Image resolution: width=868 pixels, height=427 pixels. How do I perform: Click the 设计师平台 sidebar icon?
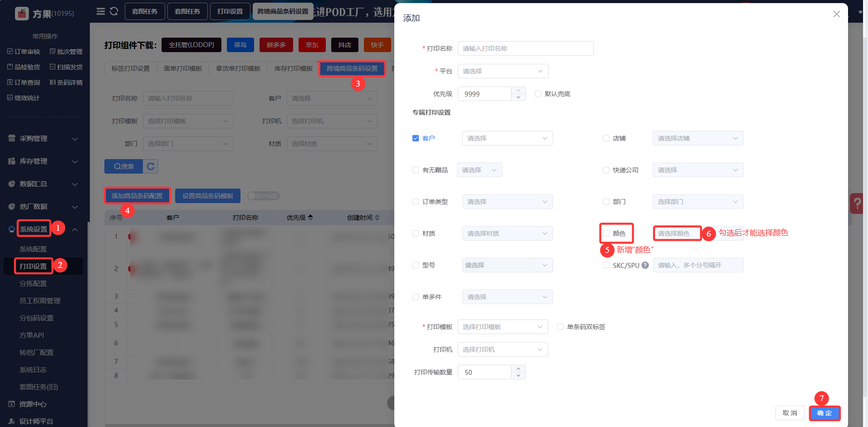(12, 421)
